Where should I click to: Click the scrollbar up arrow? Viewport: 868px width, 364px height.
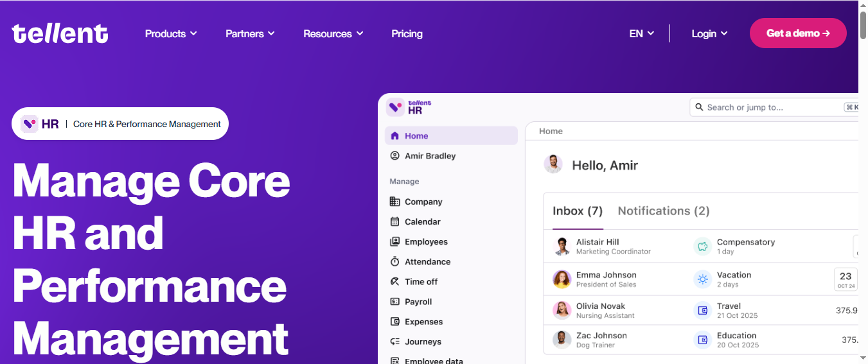[863, 5]
